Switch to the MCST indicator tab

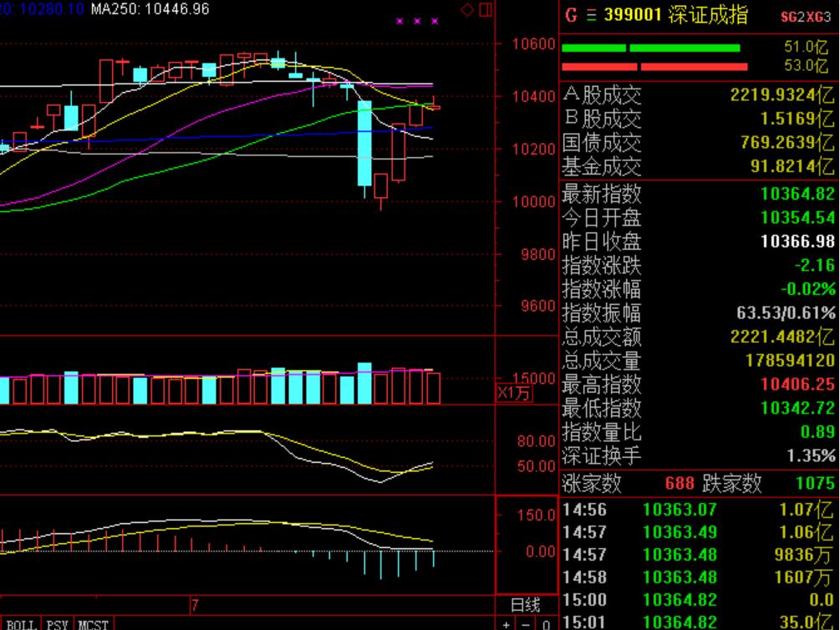pyautogui.click(x=93, y=625)
